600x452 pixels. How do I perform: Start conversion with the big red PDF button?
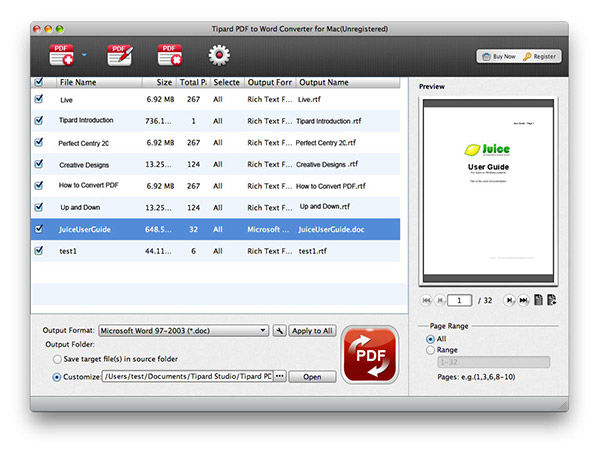click(x=371, y=355)
